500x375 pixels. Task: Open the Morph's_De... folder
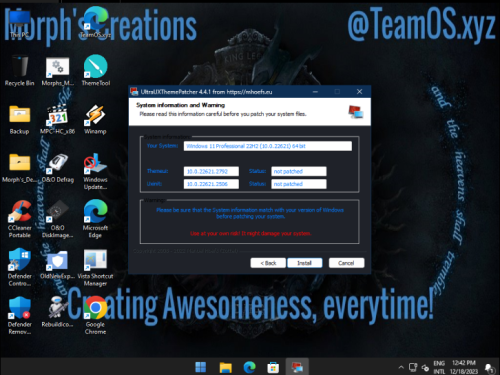tap(19, 168)
